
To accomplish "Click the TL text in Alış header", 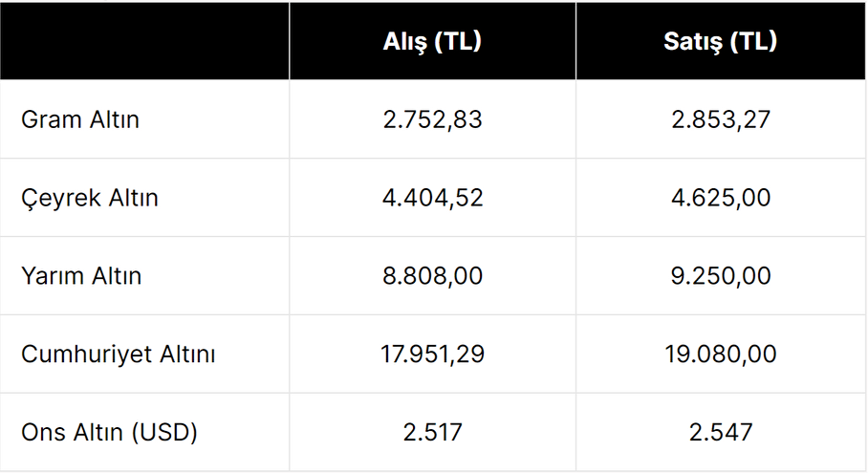I will coord(458,41).
